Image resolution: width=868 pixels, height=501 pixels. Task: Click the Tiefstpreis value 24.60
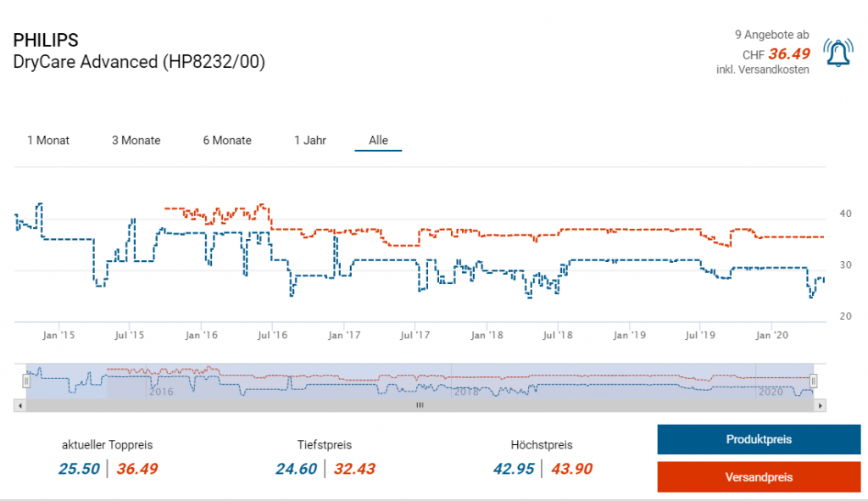[296, 468]
